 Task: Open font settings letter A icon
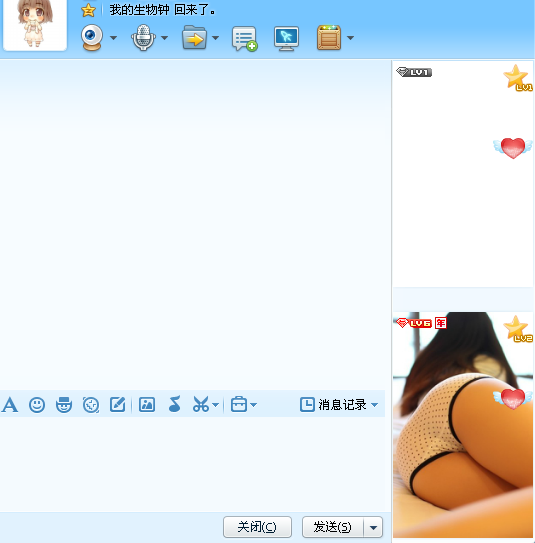coord(10,404)
